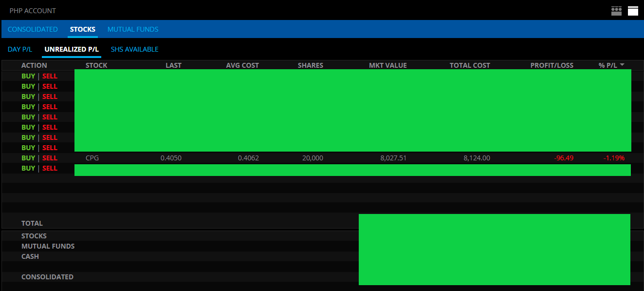Image resolution: width=644 pixels, height=291 pixels.
Task: Sort by the STOCK column header
Action: (96, 65)
